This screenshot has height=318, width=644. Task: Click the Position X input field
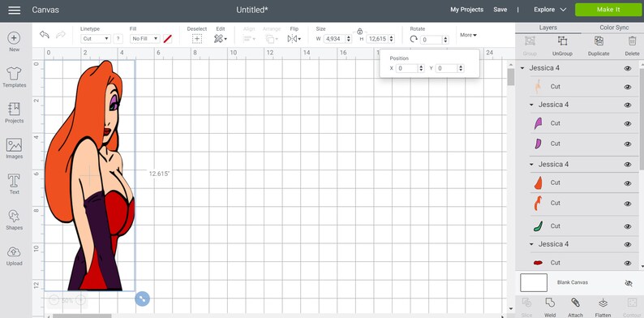(406, 69)
